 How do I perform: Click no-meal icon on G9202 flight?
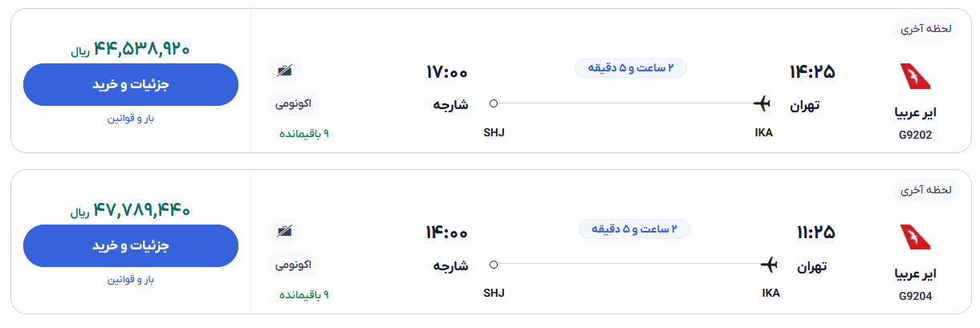[x=284, y=71]
